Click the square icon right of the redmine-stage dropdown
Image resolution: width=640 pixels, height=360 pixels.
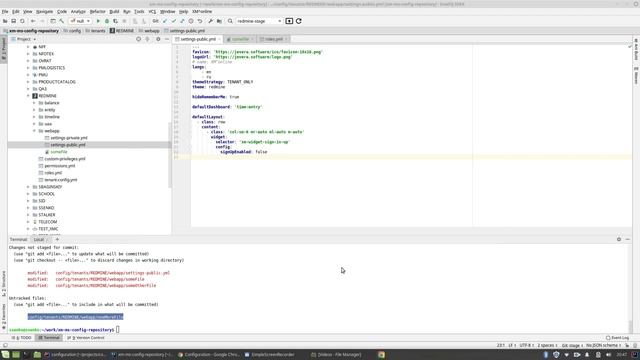click(x=289, y=21)
